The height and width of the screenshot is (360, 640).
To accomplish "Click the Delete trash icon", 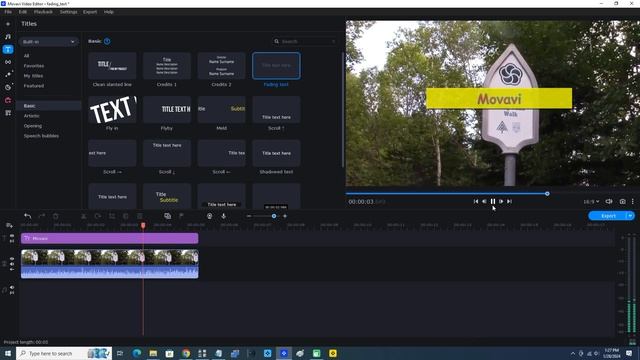I will (56, 216).
